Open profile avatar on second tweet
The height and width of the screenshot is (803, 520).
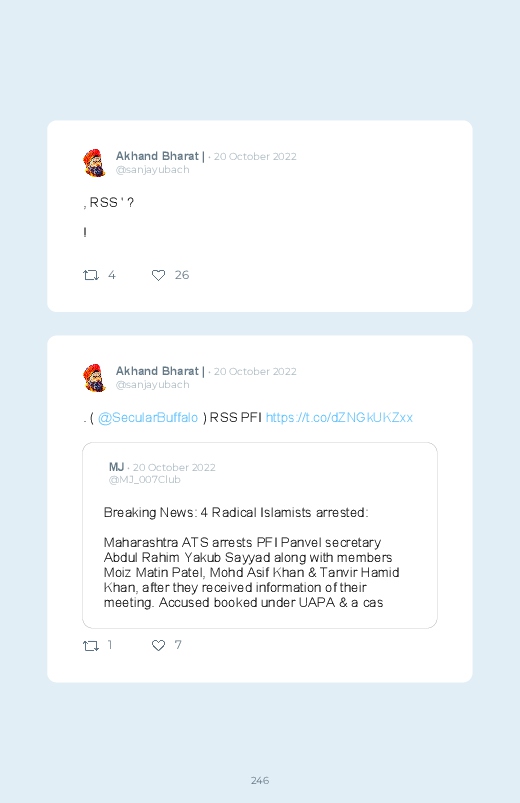point(95,378)
